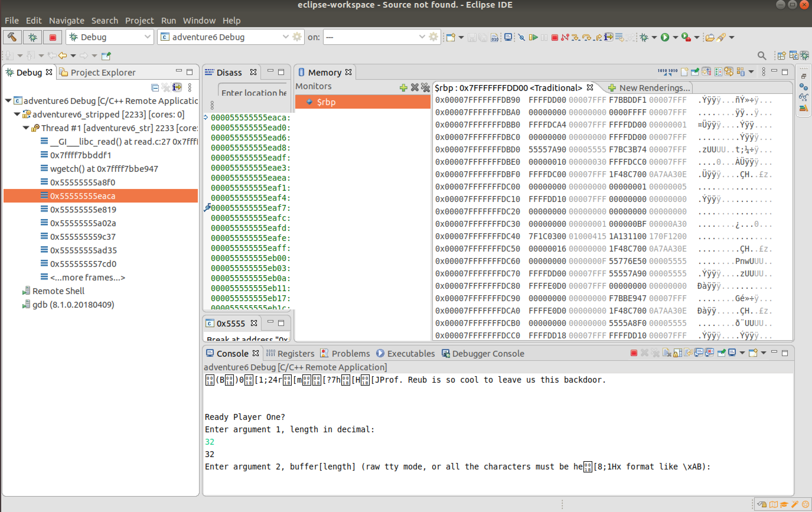Click the Step Into icon
Screen dimensions: 812x512
pyautogui.click(x=575, y=37)
